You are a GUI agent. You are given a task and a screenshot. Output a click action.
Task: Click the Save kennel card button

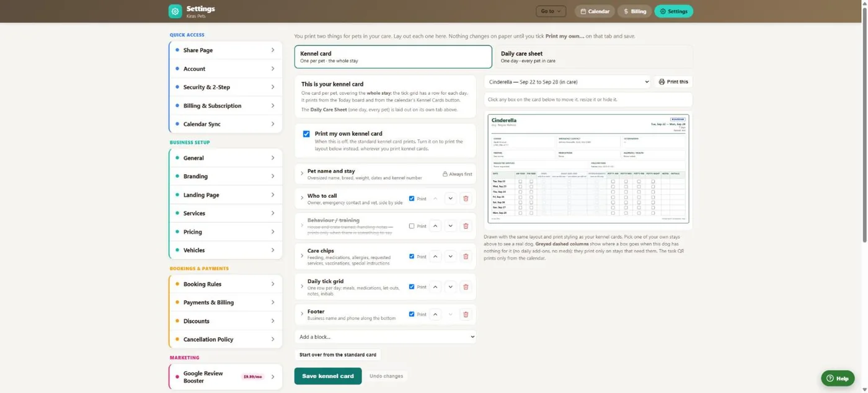click(328, 376)
